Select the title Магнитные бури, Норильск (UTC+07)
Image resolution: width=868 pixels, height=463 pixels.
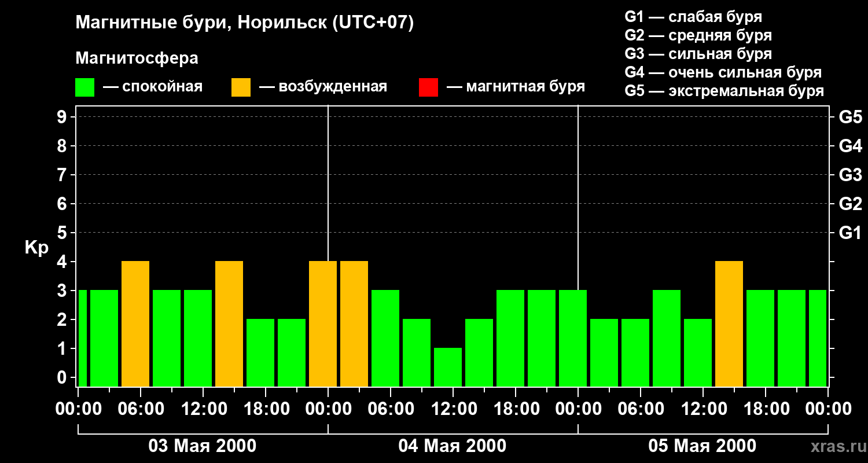coord(245,23)
